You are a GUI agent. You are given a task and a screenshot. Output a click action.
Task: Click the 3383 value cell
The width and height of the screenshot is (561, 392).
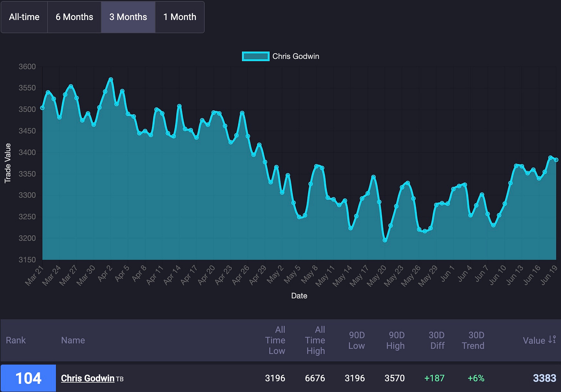coord(544,378)
